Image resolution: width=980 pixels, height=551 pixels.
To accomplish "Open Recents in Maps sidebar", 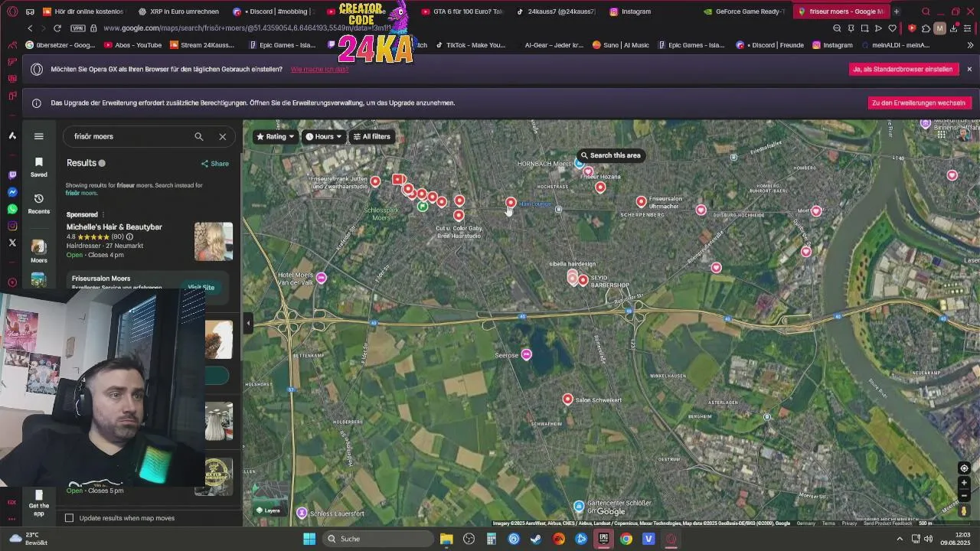I will tap(38, 204).
